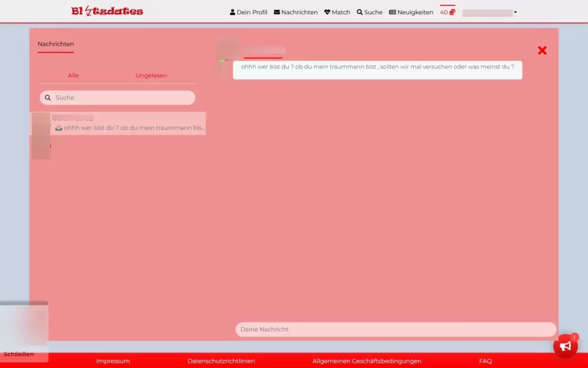Click the Schließen button at bottom left
This screenshot has width=588, height=368.
tap(19, 354)
